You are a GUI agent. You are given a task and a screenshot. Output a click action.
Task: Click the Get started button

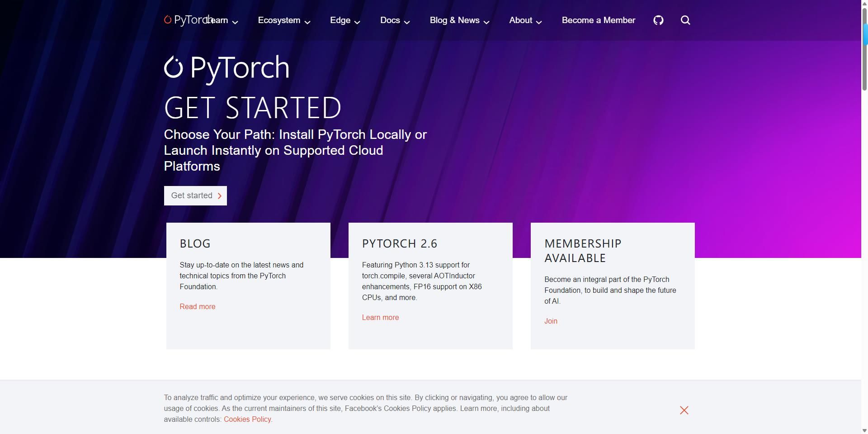coord(195,196)
